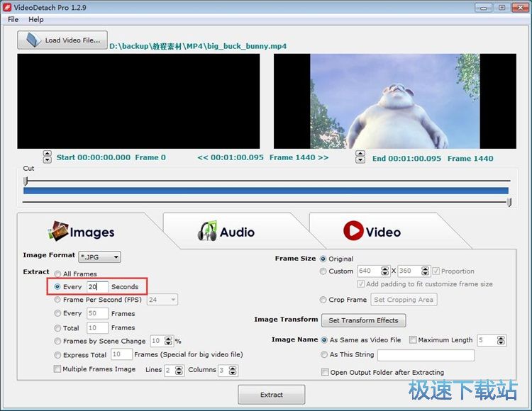Image resolution: width=532 pixels, height=411 pixels.
Task: Click the Audio headphones tab icon
Action: pyautogui.click(x=207, y=231)
